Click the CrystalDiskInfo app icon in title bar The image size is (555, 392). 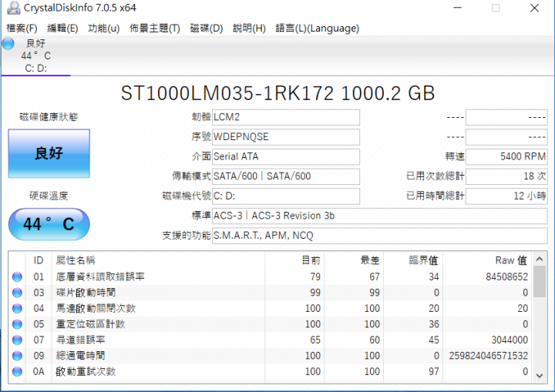(x=13, y=8)
